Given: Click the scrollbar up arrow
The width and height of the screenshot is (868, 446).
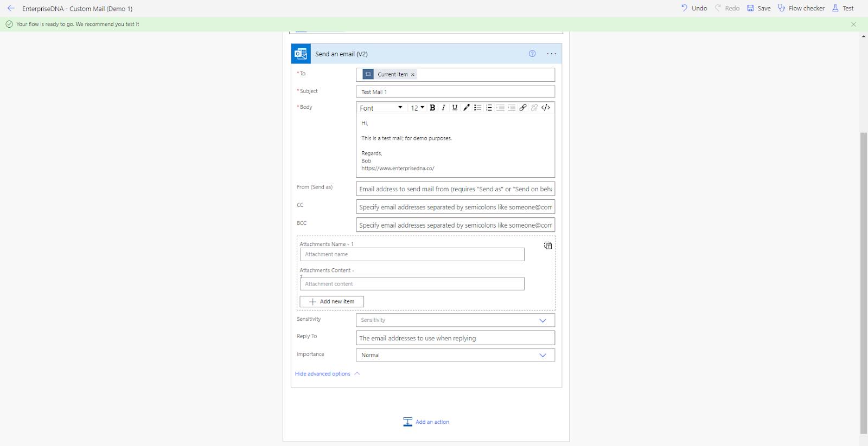Looking at the screenshot, I should pos(864,36).
